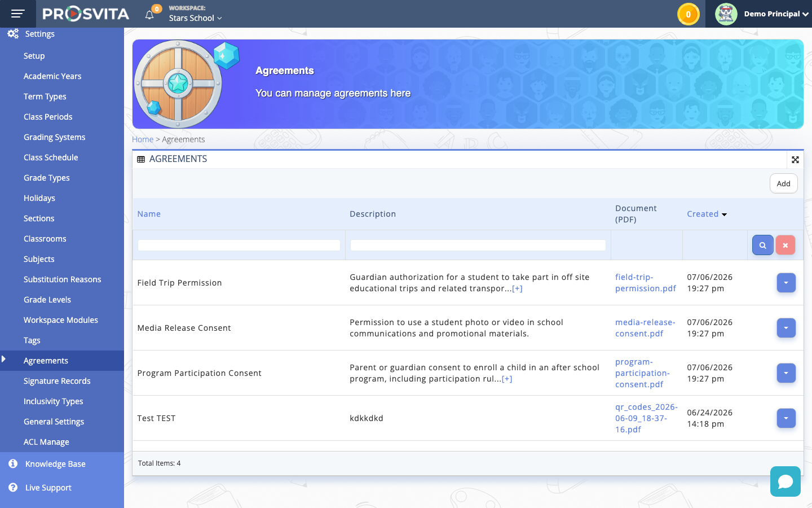This screenshot has width=812, height=508.
Task: Expand the Agreements panel to fullscreen
Action: pyautogui.click(x=795, y=160)
